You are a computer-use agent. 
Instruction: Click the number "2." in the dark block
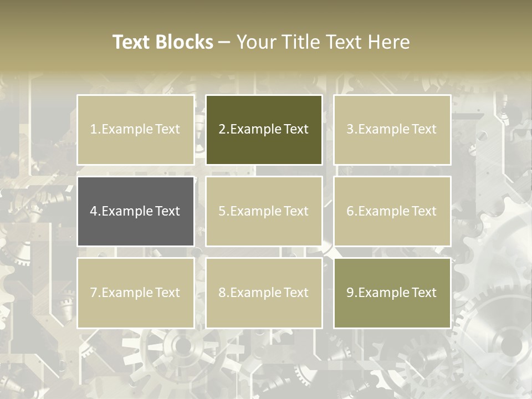point(224,130)
